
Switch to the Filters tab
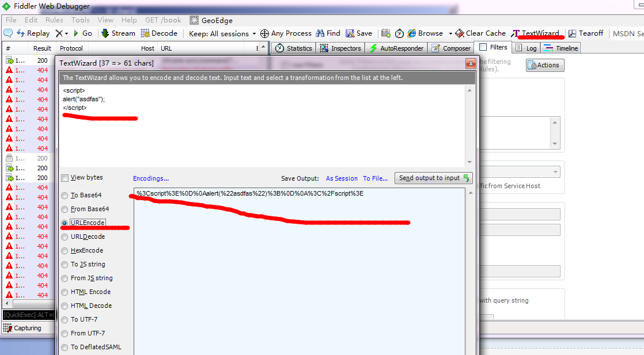pos(493,47)
